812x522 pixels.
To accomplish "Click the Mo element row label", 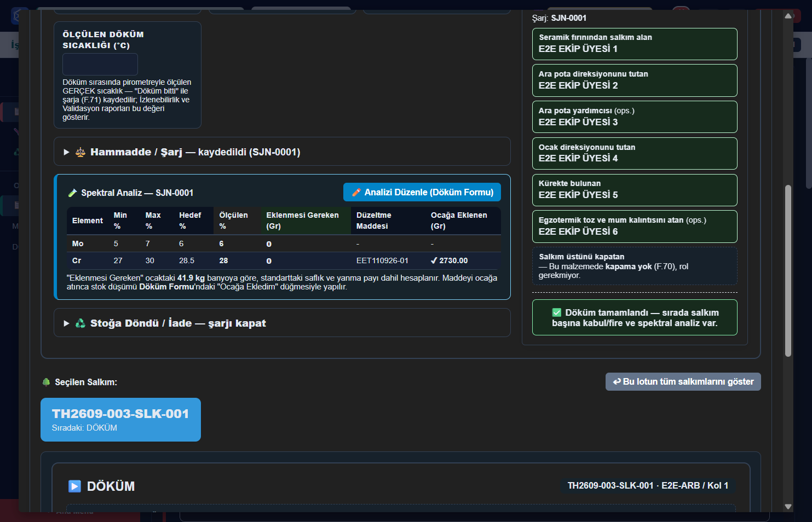I will coord(78,243).
